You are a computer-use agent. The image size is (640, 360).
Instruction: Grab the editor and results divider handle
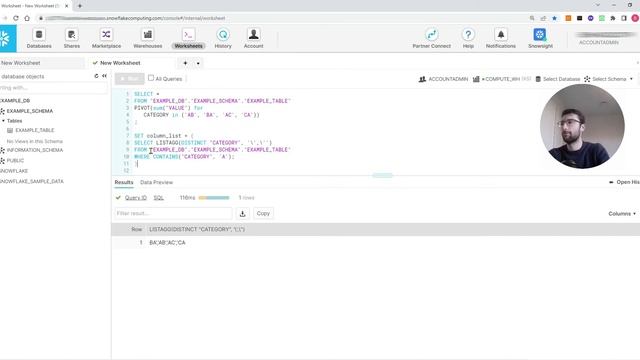(x=382, y=176)
